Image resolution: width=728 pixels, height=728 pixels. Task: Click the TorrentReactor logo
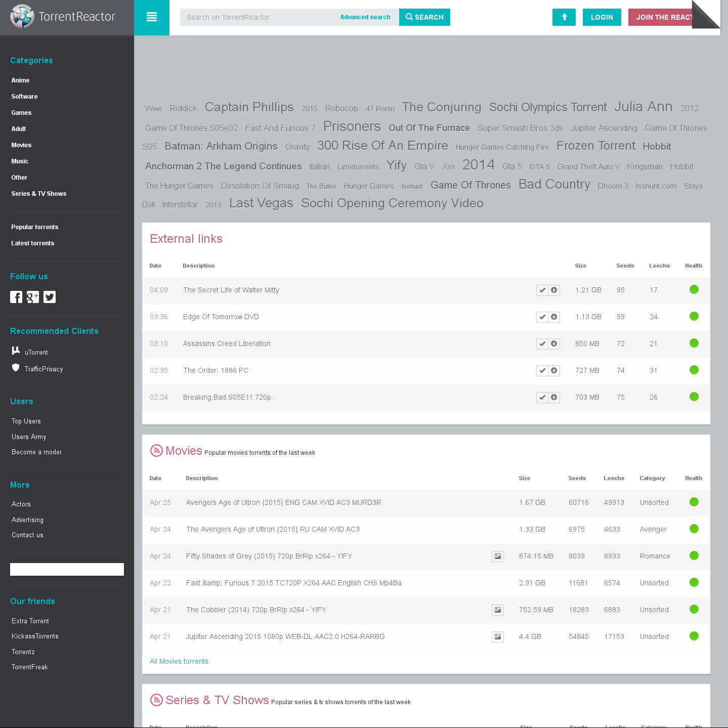[63, 17]
